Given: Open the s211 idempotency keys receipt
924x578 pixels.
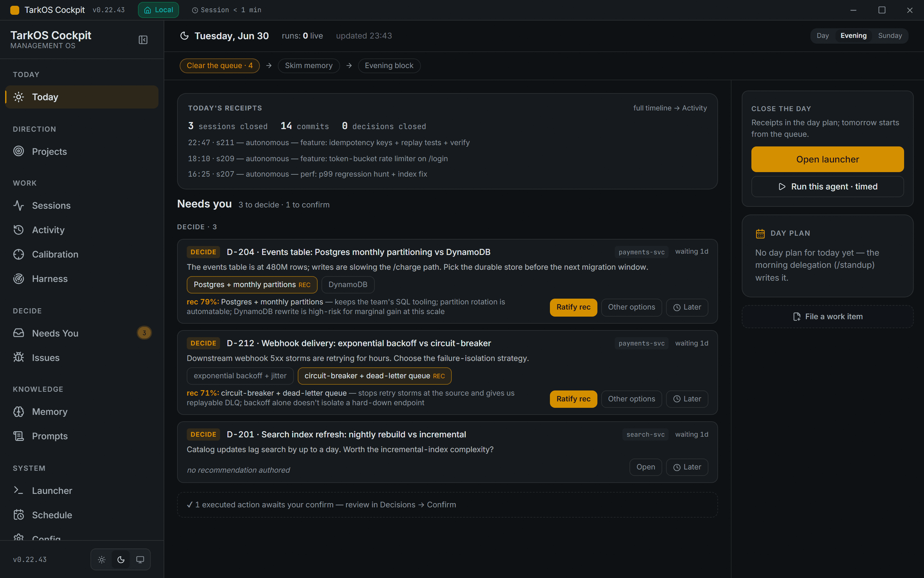Looking at the screenshot, I should click(329, 143).
